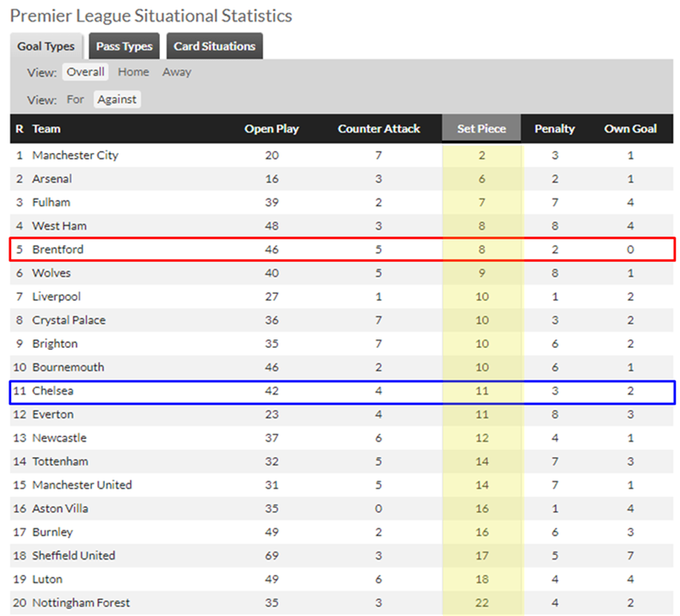Switch to the Pass Types tab
Viewport: 680px width, 616px height.
coord(124,46)
